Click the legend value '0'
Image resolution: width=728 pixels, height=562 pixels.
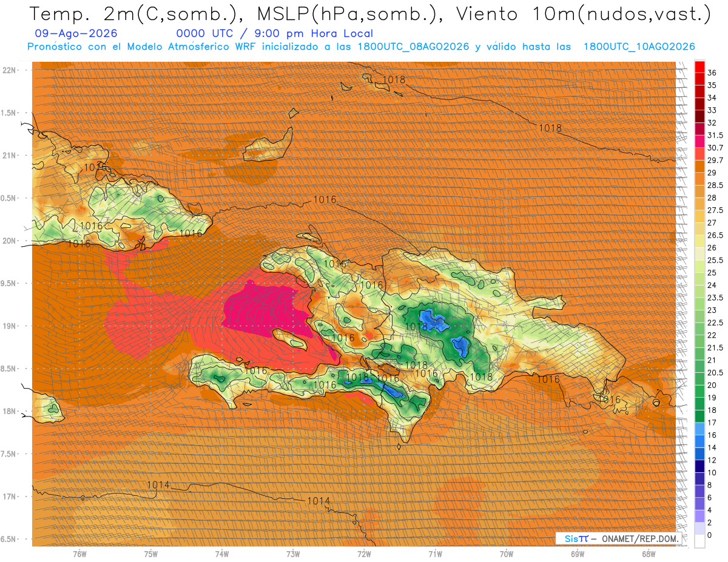click(x=710, y=535)
